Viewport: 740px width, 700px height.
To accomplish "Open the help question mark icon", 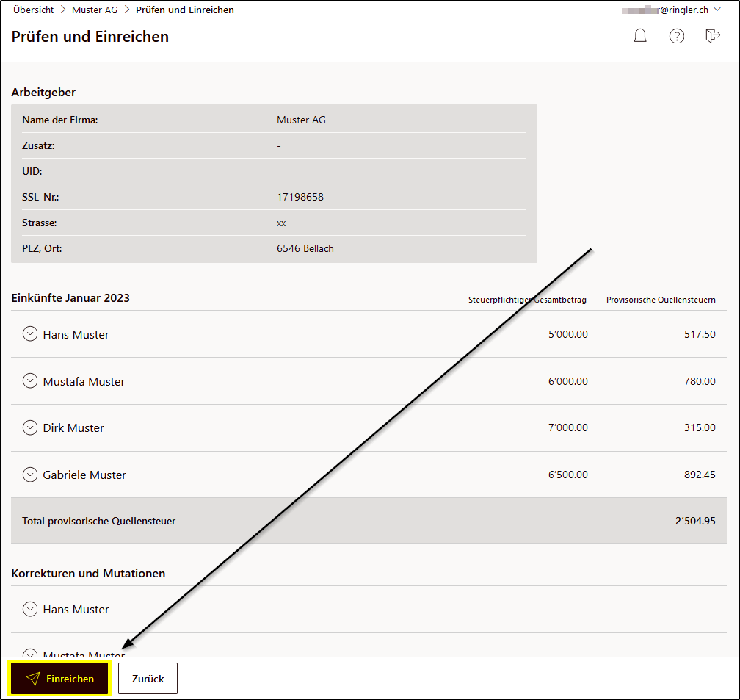I will pyautogui.click(x=677, y=36).
